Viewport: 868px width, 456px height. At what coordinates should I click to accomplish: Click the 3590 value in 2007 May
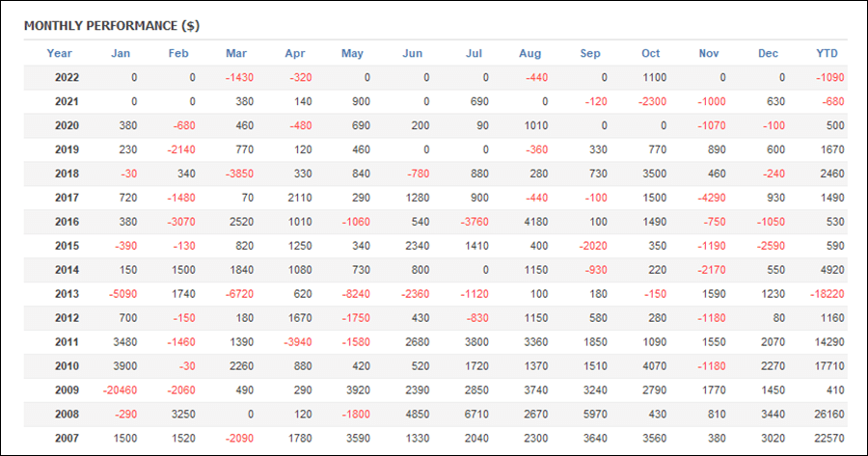pos(358,439)
